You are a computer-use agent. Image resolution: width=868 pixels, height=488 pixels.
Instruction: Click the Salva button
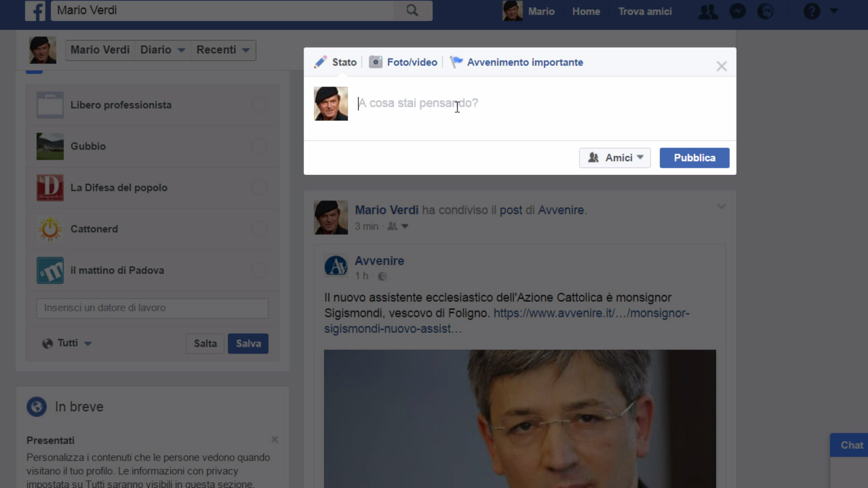tap(248, 343)
